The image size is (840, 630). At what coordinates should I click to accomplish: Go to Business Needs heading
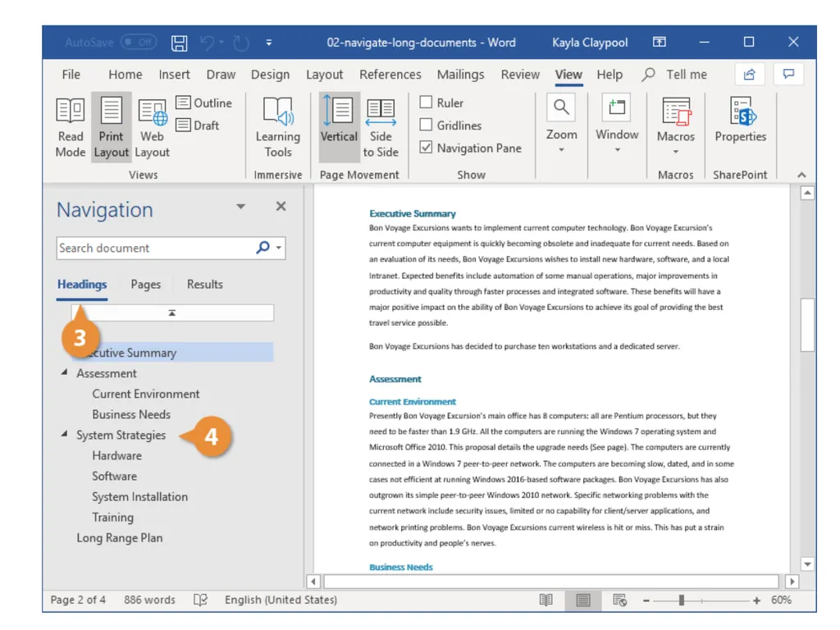coord(131,414)
